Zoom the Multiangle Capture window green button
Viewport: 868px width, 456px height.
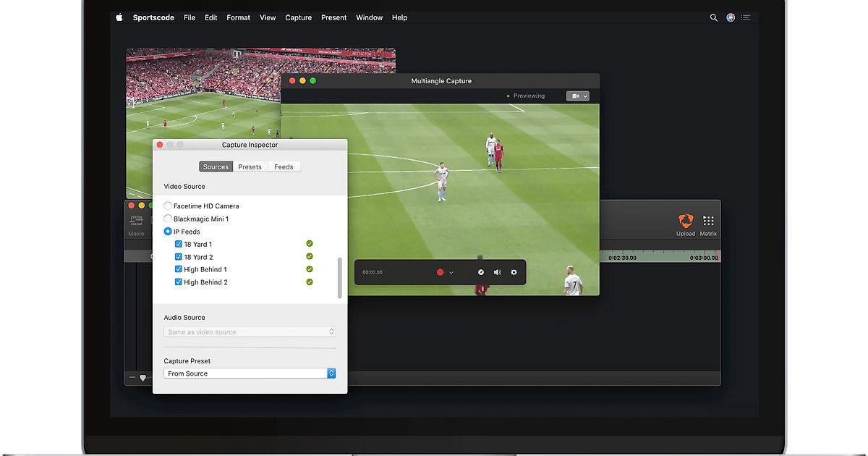[x=312, y=81]
